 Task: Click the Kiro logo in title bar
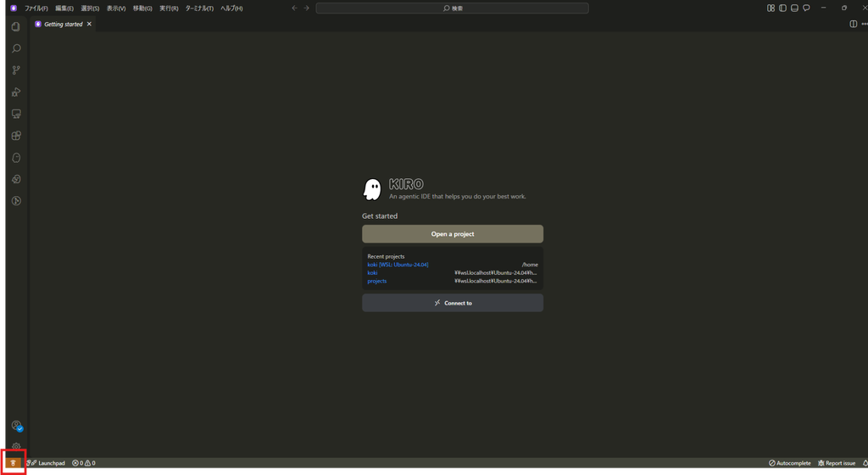(14, 8)
